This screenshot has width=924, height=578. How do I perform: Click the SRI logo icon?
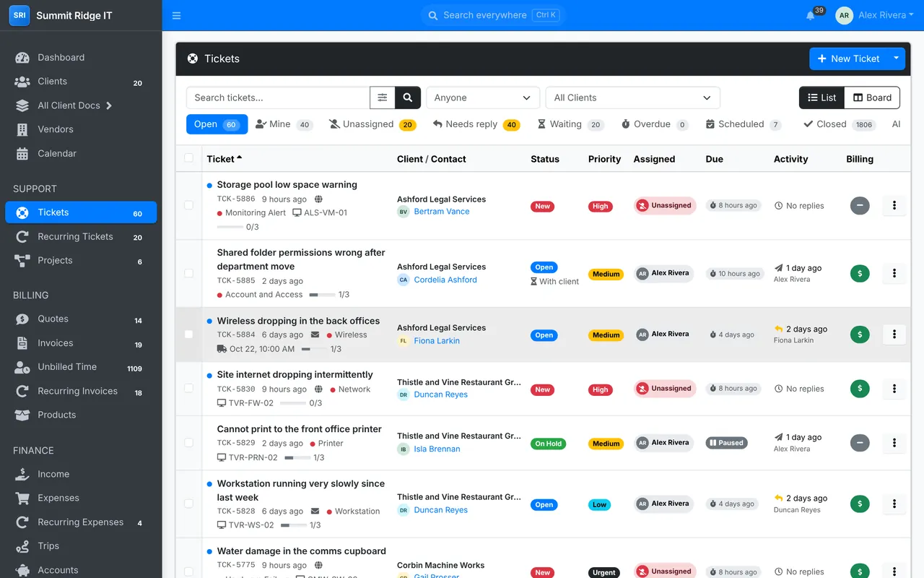click(19, 15)
